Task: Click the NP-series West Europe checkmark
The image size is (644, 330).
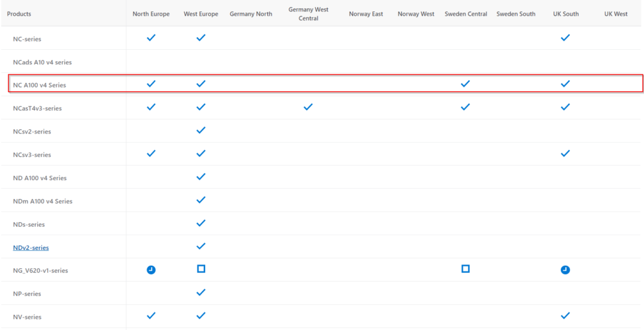Action: pyautogui.click(x=201, y=292)
